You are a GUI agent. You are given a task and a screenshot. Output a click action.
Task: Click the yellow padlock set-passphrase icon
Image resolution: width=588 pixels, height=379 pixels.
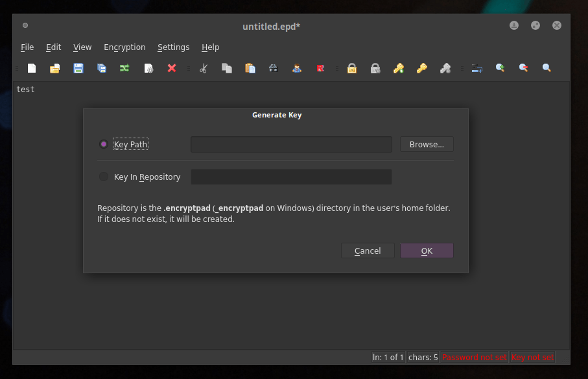click(352, 68)
